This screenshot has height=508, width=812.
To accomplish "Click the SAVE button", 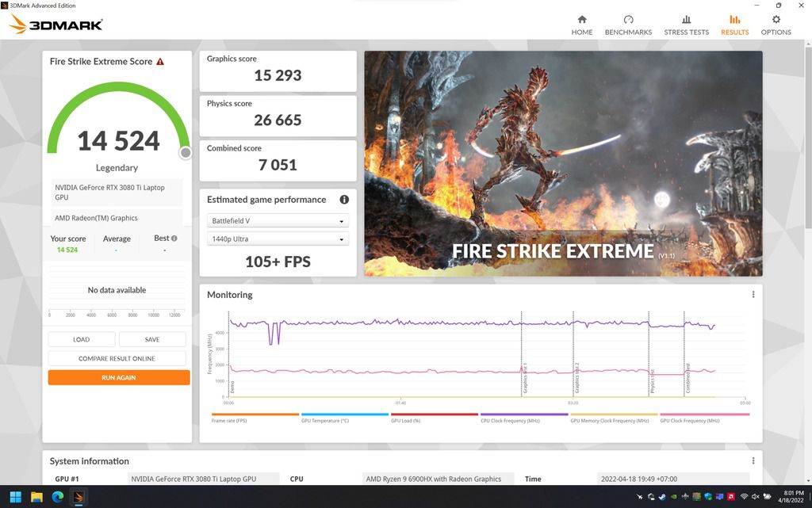I will pyautogui.click(x=152, y=339).
